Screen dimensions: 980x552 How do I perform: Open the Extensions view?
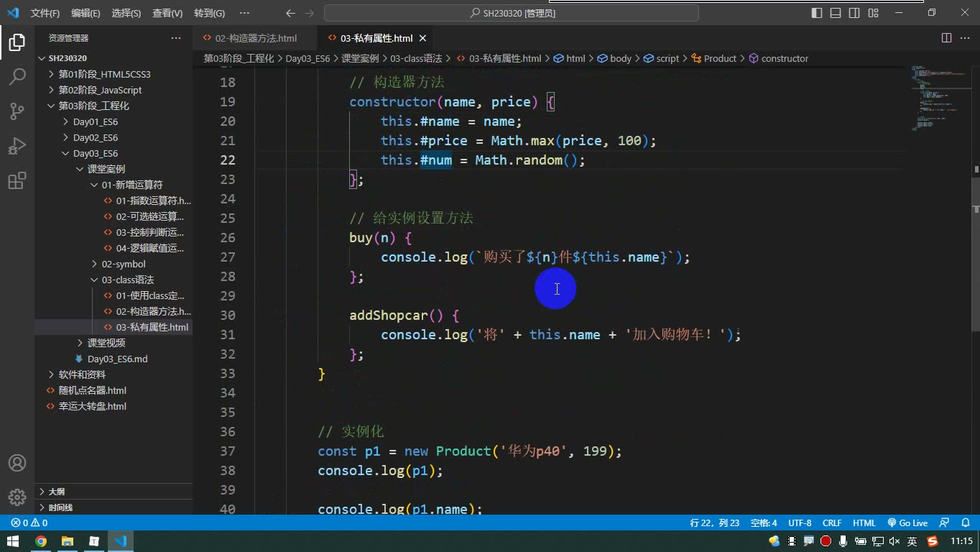pos(17,180)
